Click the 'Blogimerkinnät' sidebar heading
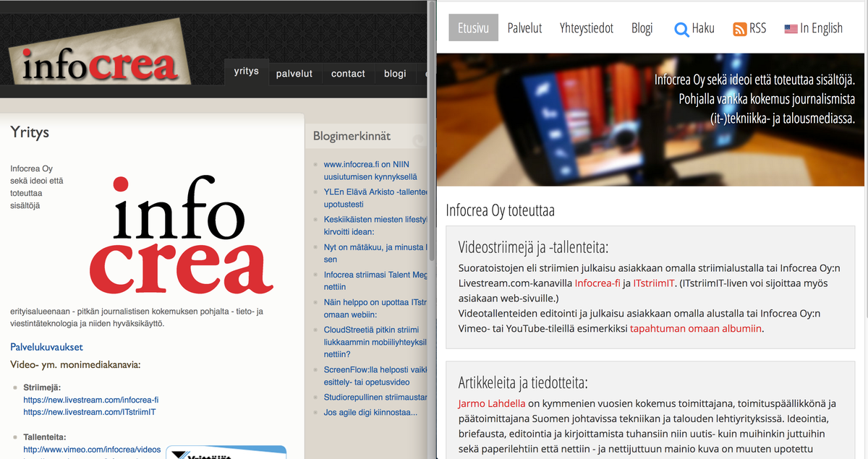This screenshot has width=868, height=459. click(352, 135)
